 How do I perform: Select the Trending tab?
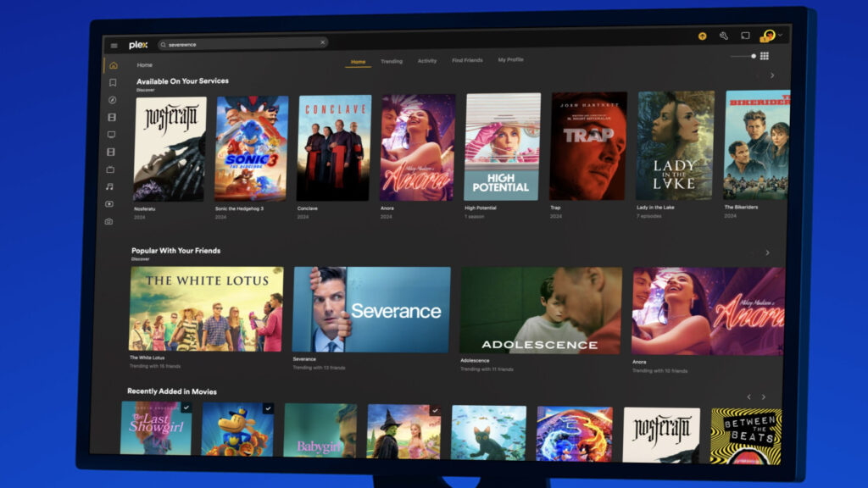click(x=392, y=61)
